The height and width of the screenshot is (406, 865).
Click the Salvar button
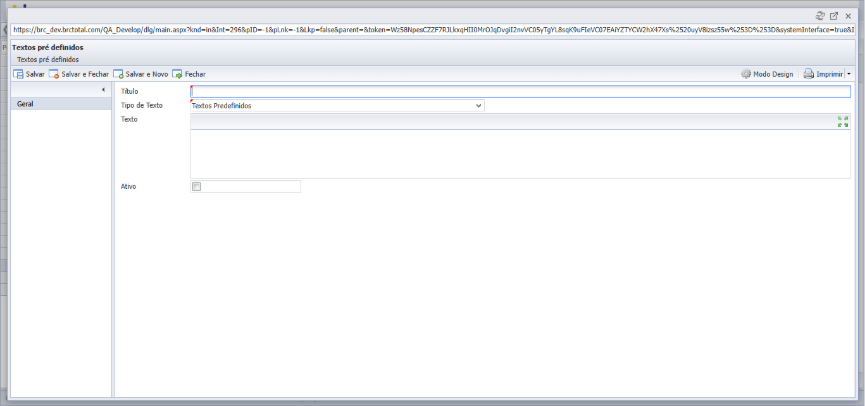click(x=29, y=74)
